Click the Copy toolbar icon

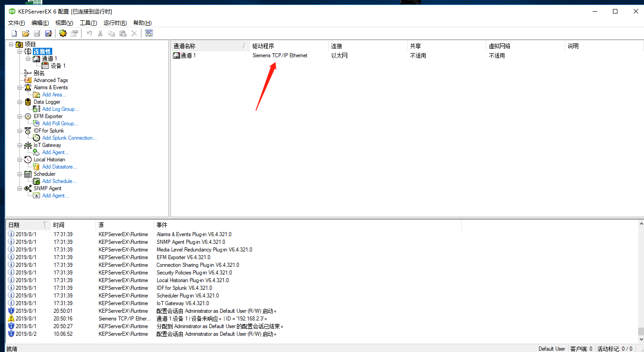112,32
